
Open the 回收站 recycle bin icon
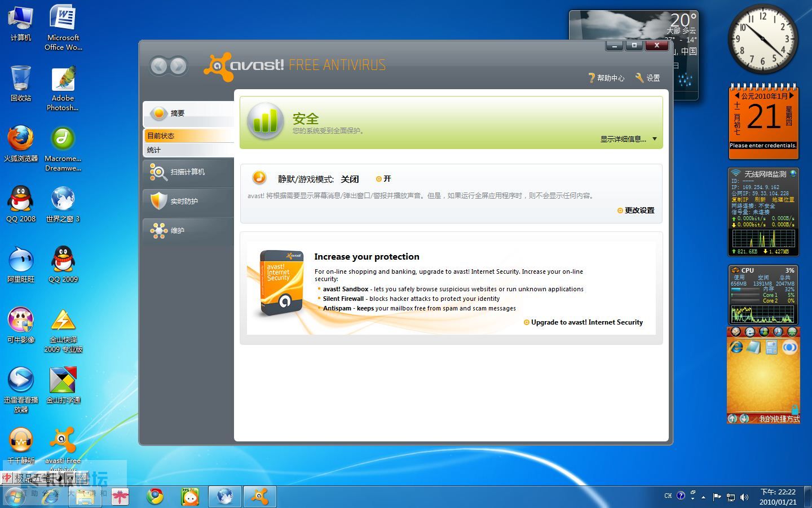click(21, 84)
